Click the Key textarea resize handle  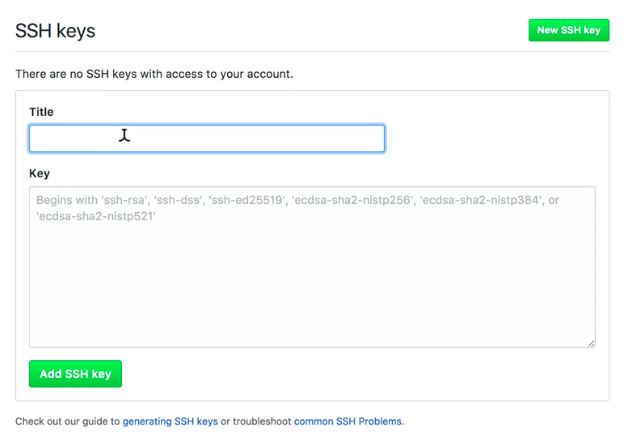591,343
